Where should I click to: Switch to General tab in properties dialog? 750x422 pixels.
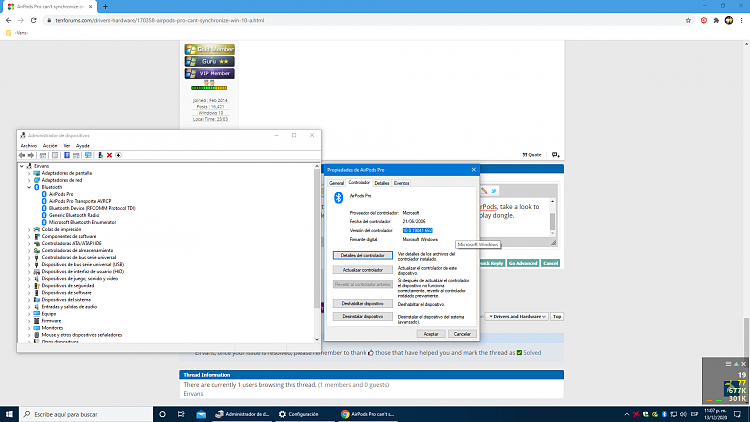tap(336, 183)
